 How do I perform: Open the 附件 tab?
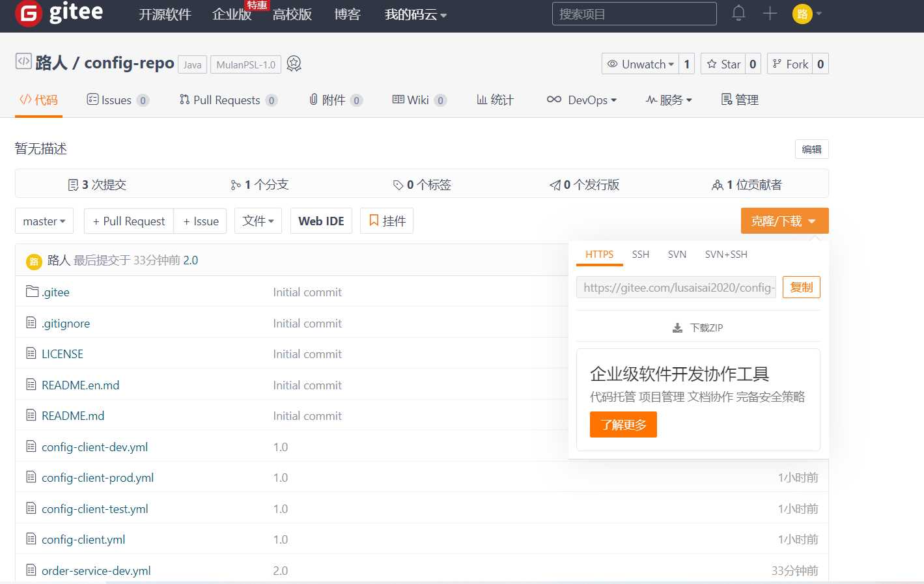[336, 100]
